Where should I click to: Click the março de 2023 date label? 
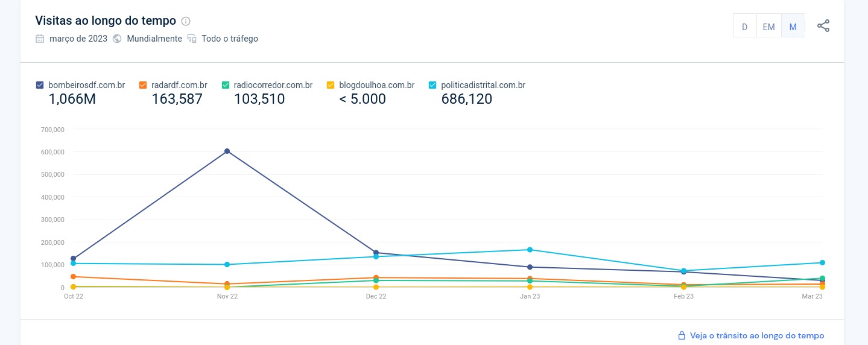click(x=78, y=39)
